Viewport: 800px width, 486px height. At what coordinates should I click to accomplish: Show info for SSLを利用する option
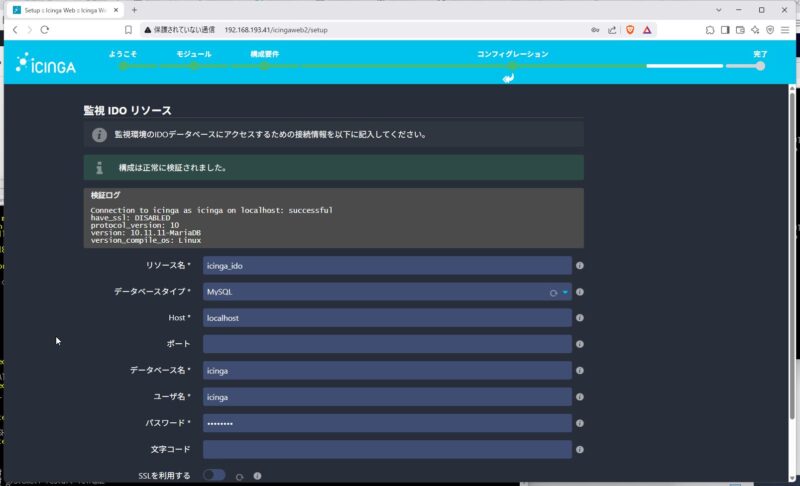click(257, 476)
